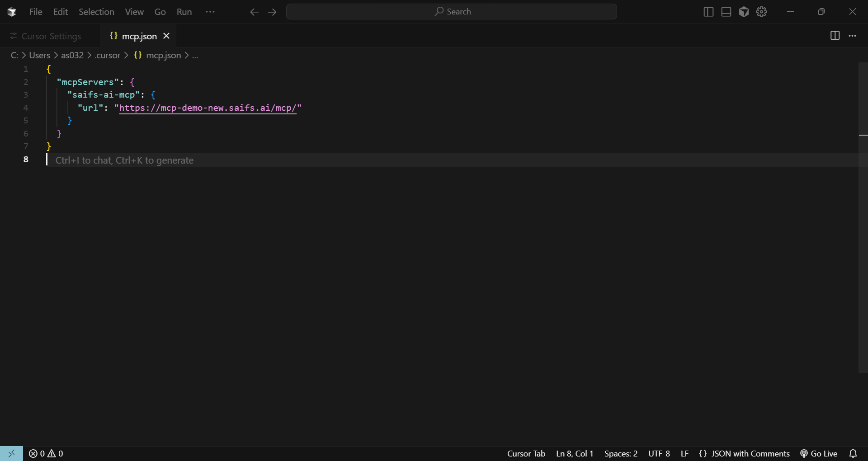Click the closing brace on line 7

tap(49, 146)
